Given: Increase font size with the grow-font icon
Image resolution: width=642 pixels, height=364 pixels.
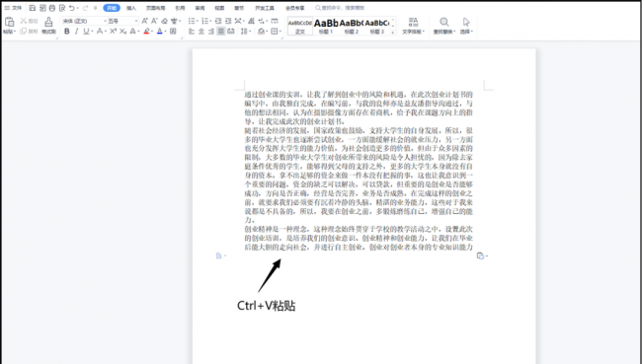Looking at the screenshot, I should 144,21.
